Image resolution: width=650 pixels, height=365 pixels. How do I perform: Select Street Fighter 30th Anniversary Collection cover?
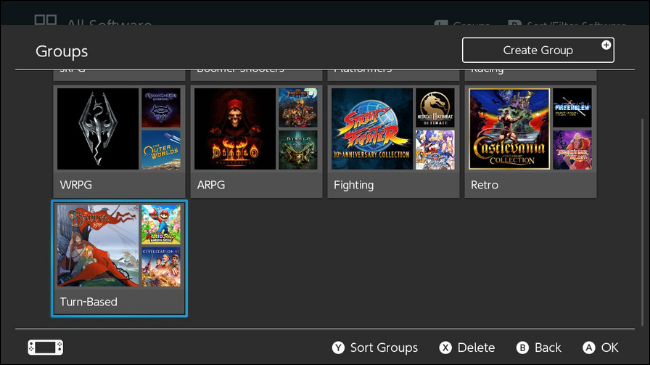[372, 129]
